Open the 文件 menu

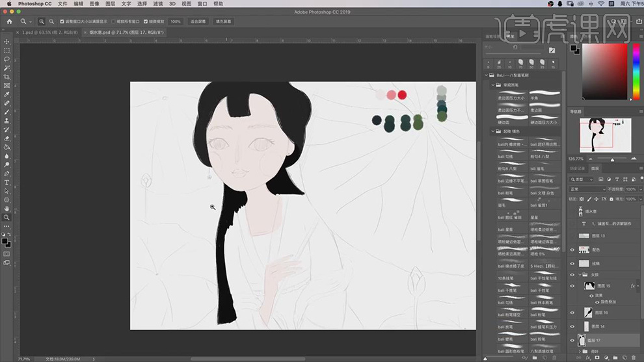(x=62, y=4)
